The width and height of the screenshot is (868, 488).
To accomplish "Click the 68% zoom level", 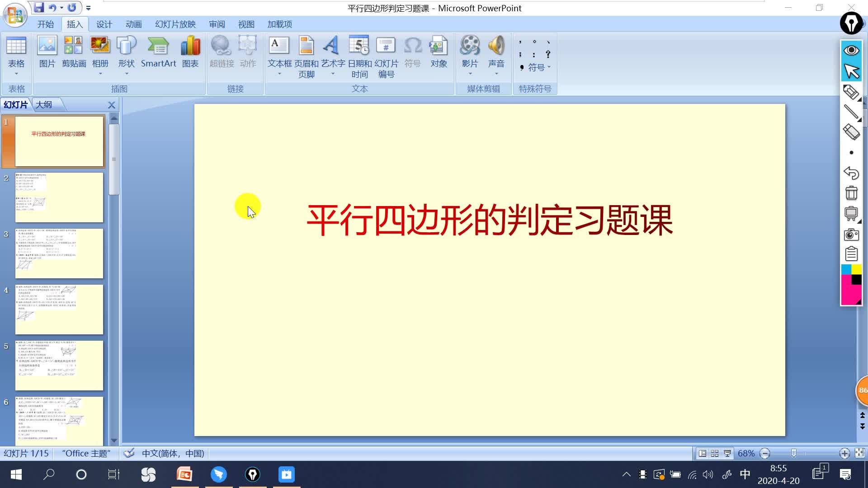I will 746,453.
